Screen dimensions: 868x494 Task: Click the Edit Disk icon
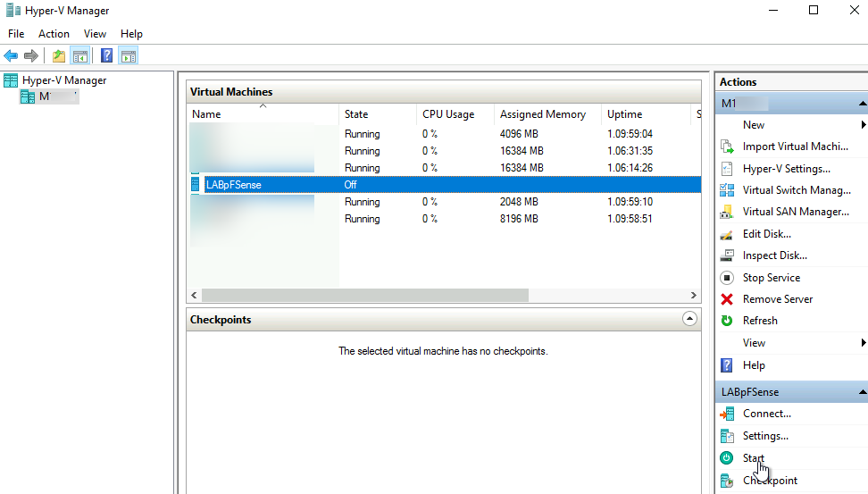pyautogui.click(x=727, y=234)
